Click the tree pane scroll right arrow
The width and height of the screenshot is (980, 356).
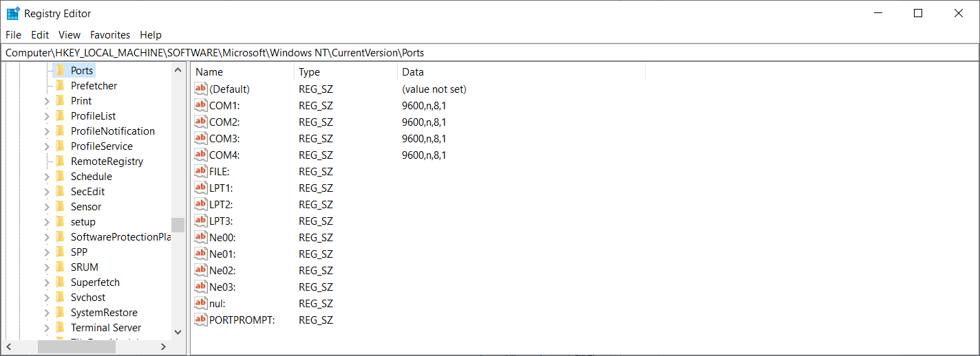(163, 347)
